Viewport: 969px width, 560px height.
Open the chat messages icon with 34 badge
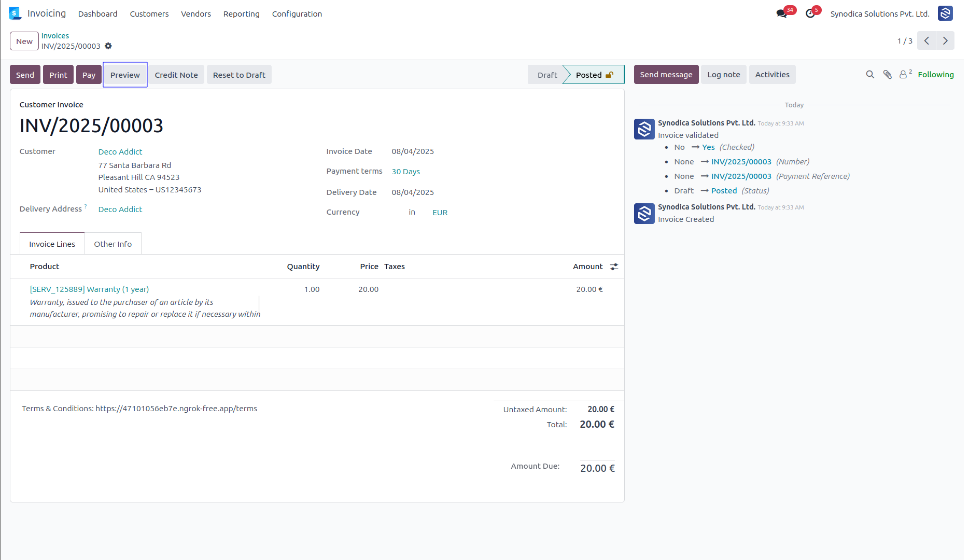(782, 13)
